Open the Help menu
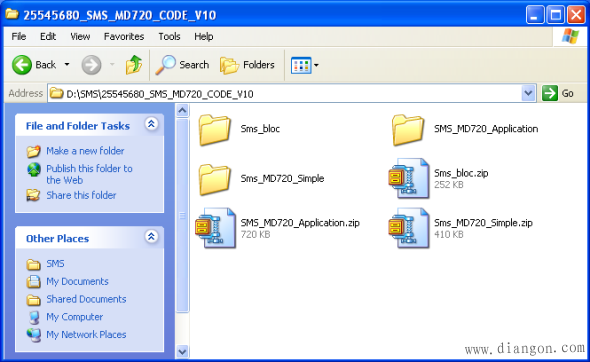 point(204,37)
